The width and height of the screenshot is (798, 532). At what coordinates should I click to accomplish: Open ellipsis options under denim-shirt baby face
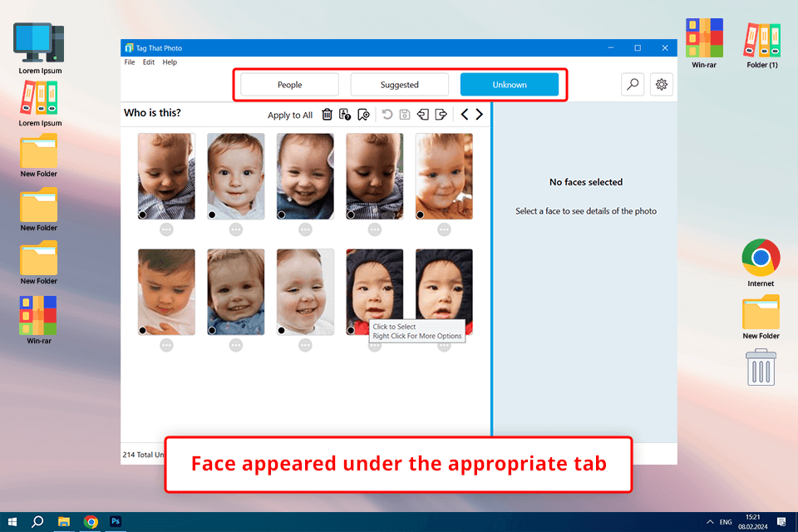click(x=235, y=345)
